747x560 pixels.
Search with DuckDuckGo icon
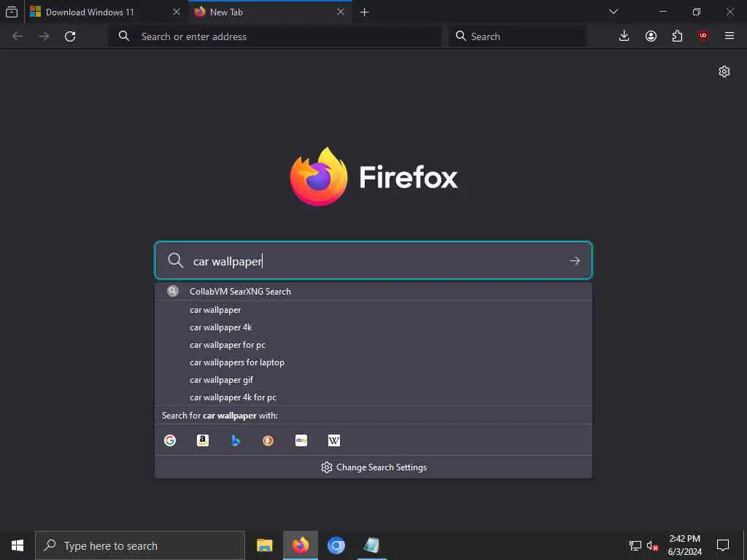click(x=268, y=440)
